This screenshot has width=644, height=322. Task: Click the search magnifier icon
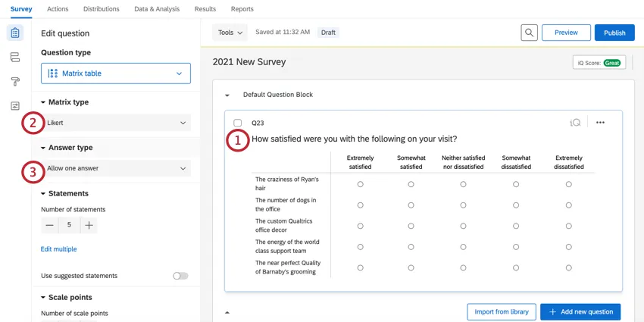click(x=529, y=33)
